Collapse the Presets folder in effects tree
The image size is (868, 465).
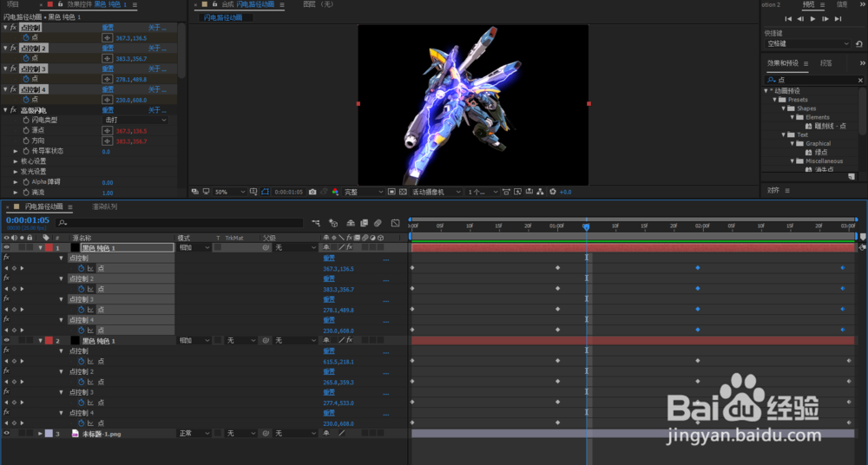coord(775,100)
